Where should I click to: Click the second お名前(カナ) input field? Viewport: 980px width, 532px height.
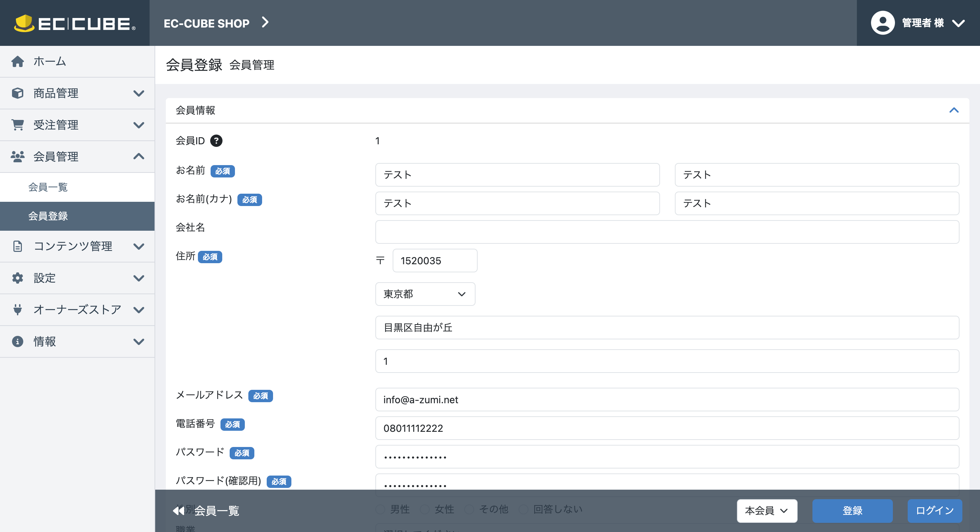click(x=817, y=203)
